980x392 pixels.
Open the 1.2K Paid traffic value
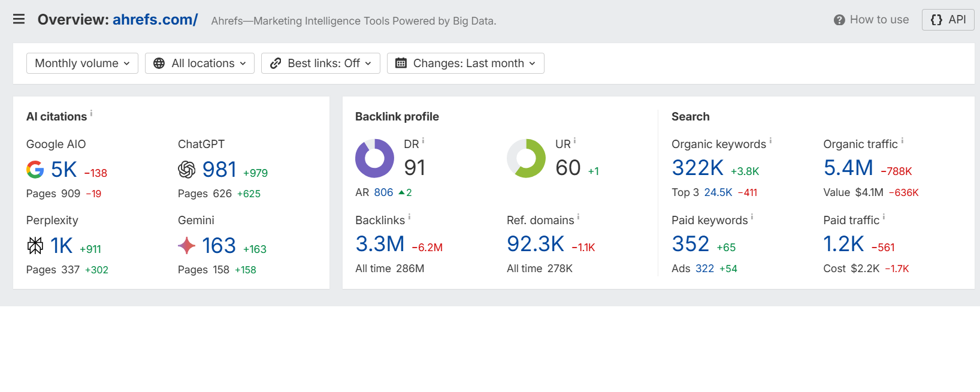pyautogui.click(x=844, y=244)
